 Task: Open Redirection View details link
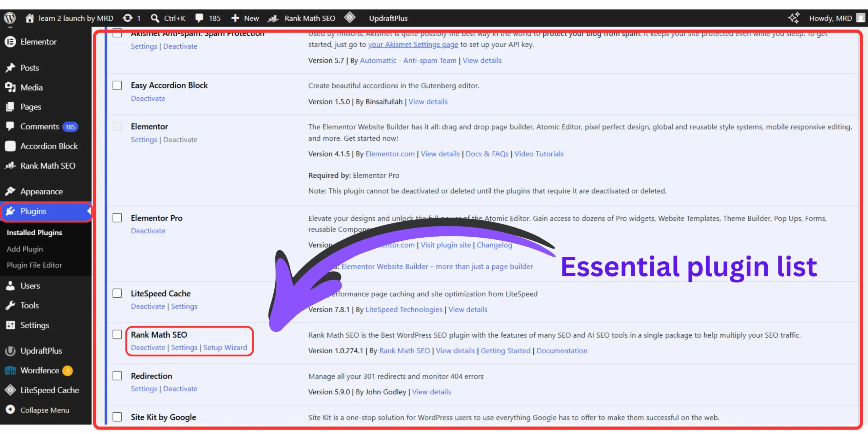coord(431,392)
